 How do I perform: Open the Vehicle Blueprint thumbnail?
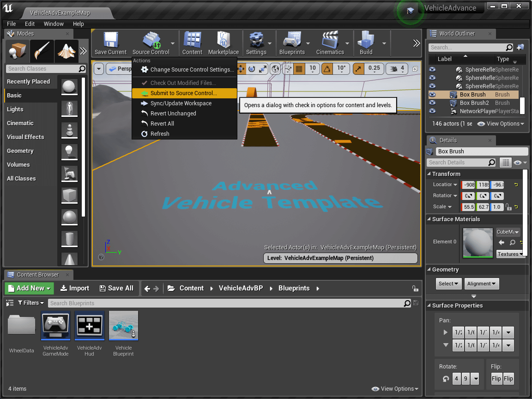click(x=123, y=325)
